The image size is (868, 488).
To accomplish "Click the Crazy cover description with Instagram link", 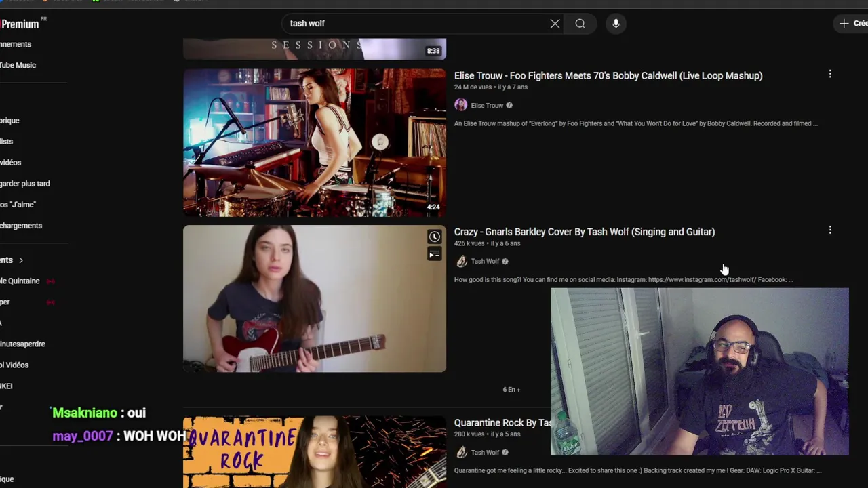I will pos(624,280).
